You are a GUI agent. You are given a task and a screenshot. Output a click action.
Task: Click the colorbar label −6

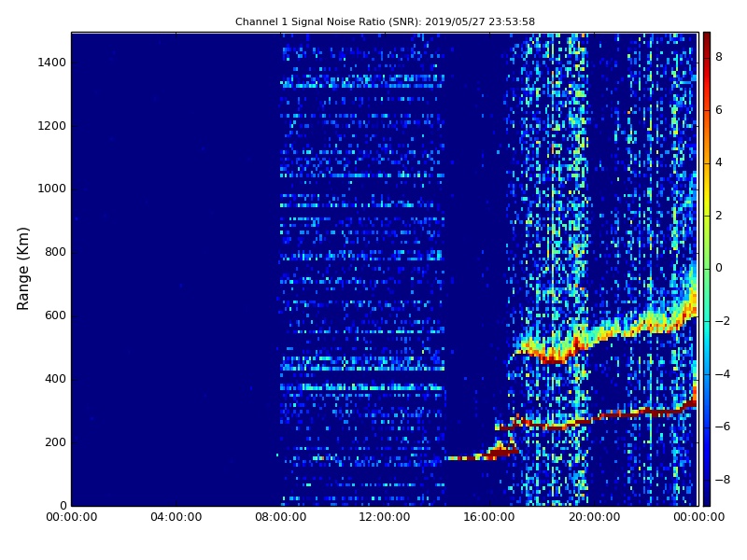coord(723,427)
